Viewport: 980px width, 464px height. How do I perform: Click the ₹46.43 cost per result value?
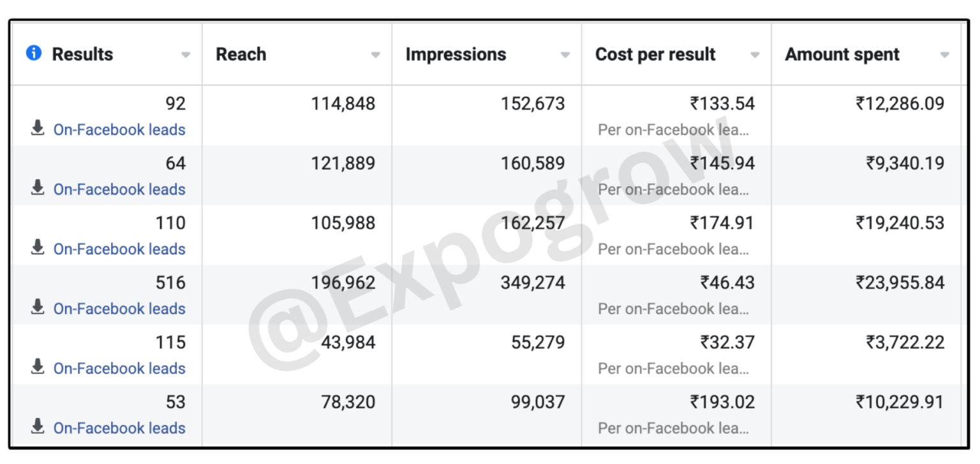coord(729,282)
